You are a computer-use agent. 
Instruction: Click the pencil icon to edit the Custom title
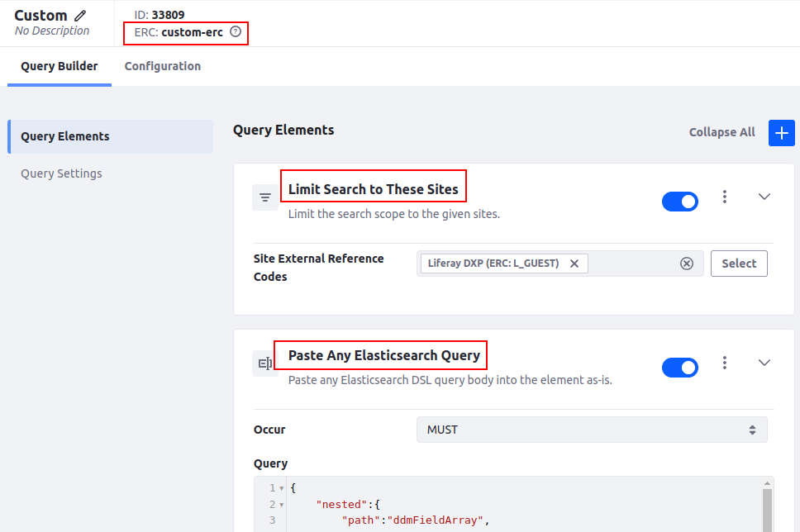(80, 16)
